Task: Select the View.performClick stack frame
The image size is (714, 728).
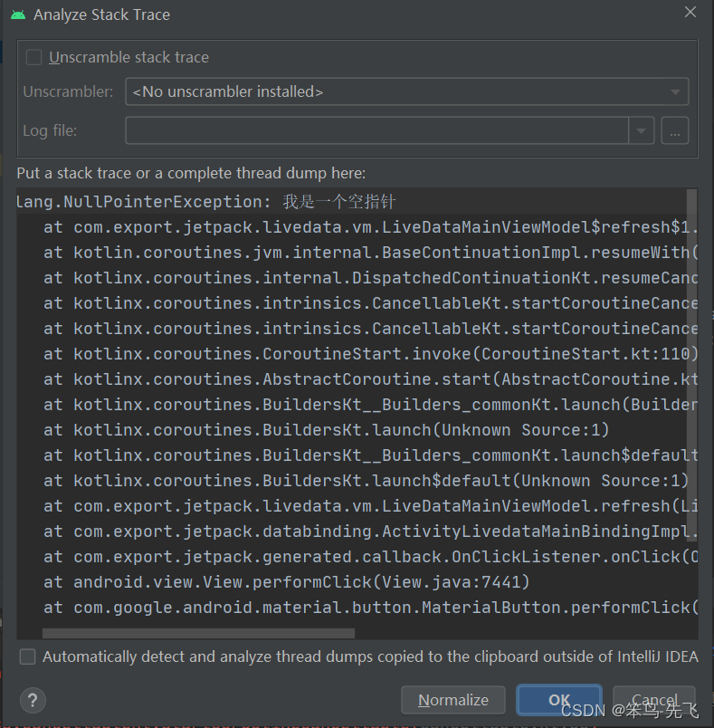Action: [271, 581]
